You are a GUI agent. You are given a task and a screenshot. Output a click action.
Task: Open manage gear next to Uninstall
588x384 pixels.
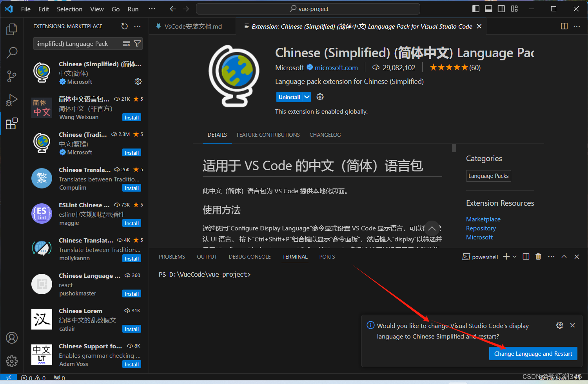[x=320, y=97]
